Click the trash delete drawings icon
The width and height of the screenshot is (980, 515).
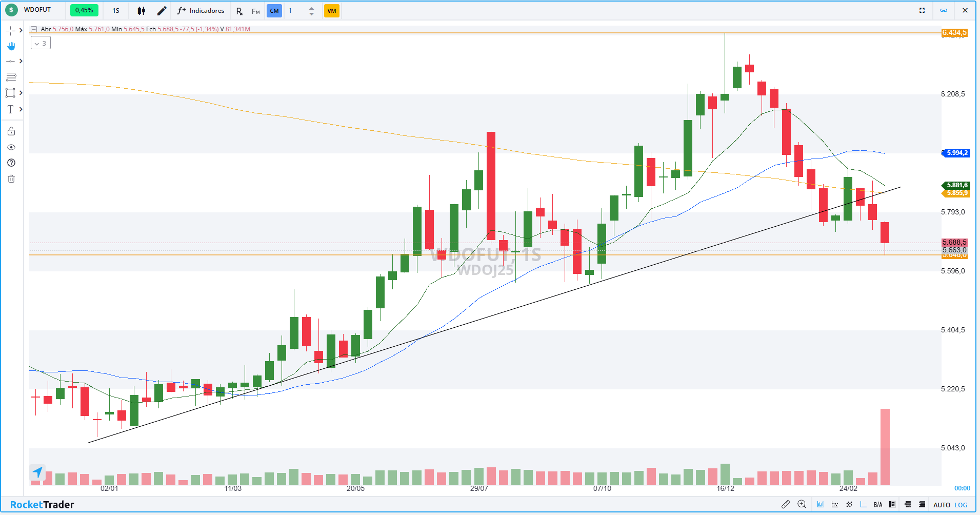coord(11,179)
